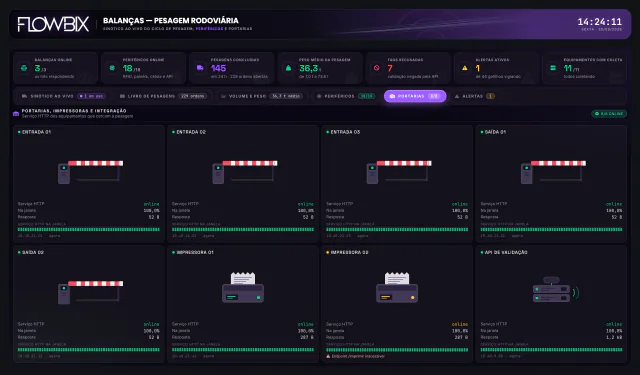
Task: Click the Impressora 01 printer graphic
Action: point(243,288)
